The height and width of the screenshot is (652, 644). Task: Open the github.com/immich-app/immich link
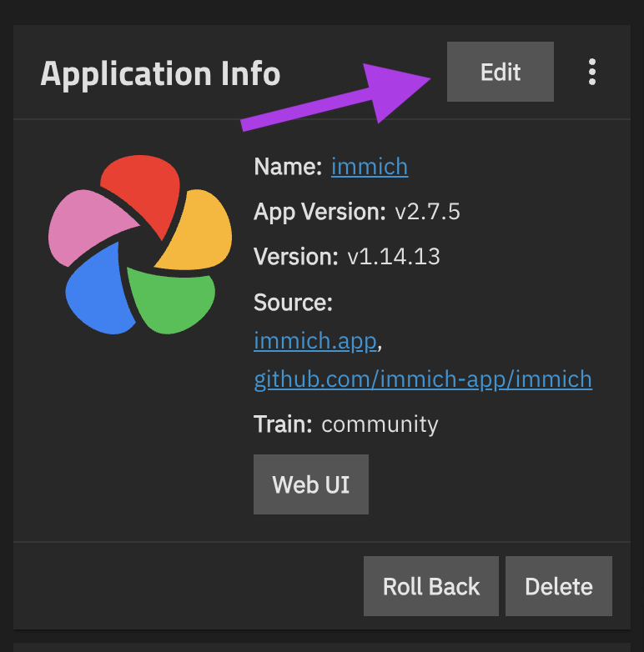[x=423, y=379]
